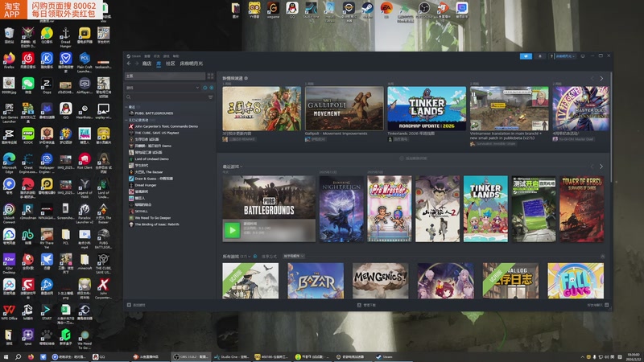Click the add game plus icon at bottom left
644x362 pixels.
pyautogui.click(x=129, y=305)
